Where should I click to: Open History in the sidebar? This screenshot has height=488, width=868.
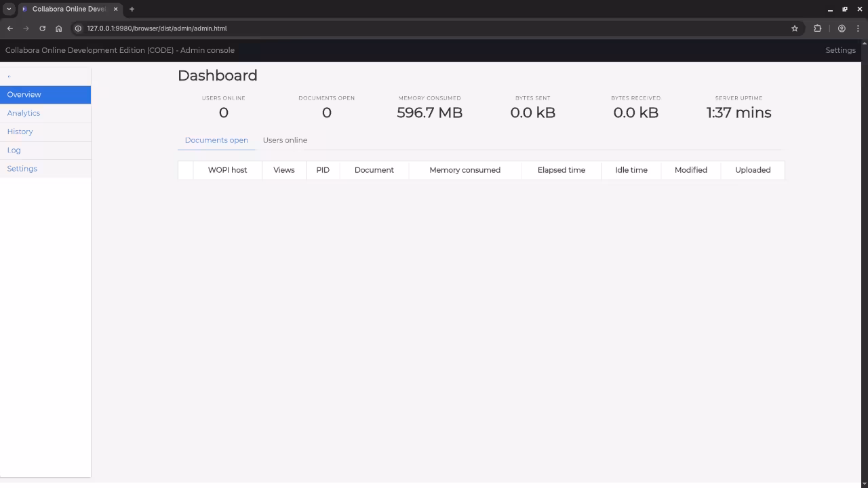(x=20, y=131)
